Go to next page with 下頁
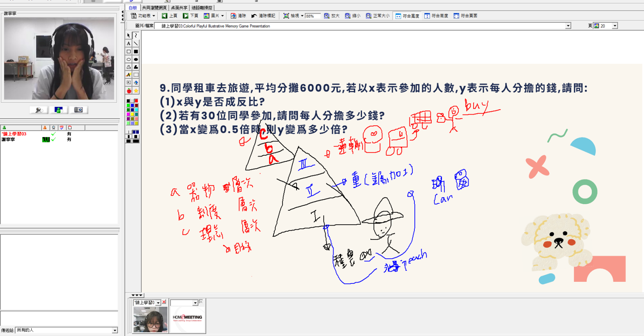644x336 pixels. click(191, 16)
